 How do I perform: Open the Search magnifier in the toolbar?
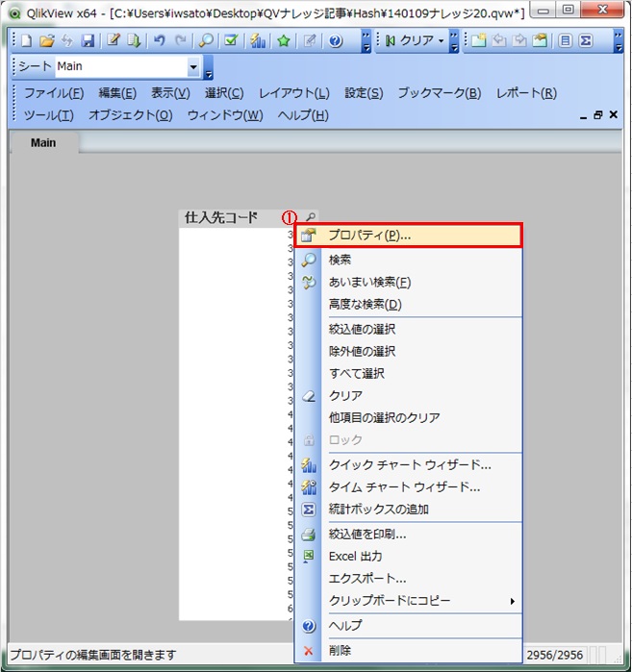click(206, 40)
